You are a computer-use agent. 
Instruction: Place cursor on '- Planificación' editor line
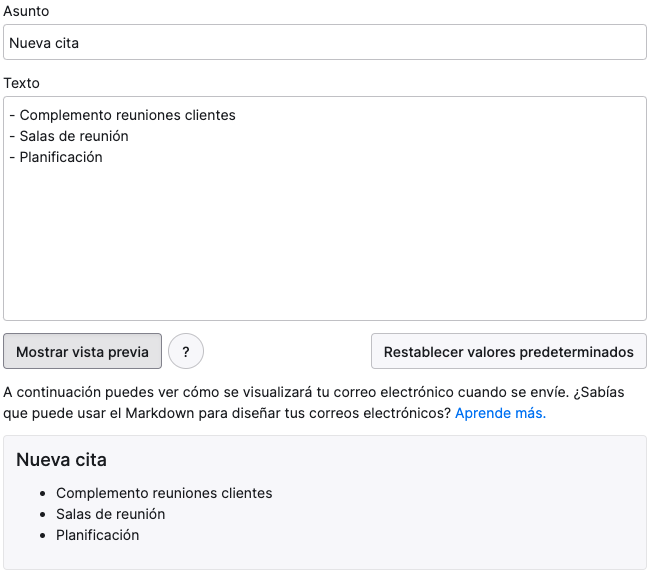pyautogui.click(x=56, y=157)
